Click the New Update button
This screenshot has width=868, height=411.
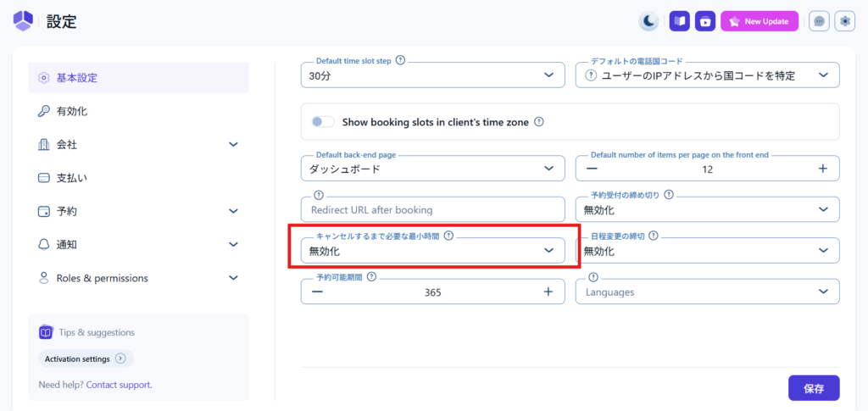click(759, 21)
